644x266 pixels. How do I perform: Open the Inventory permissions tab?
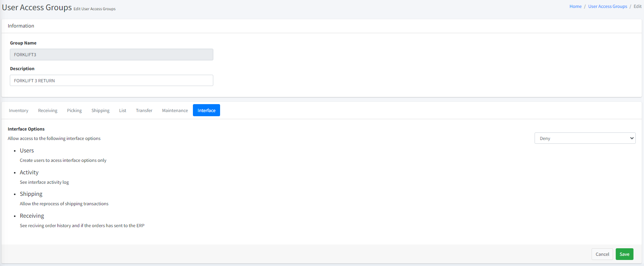click(18, 111)
